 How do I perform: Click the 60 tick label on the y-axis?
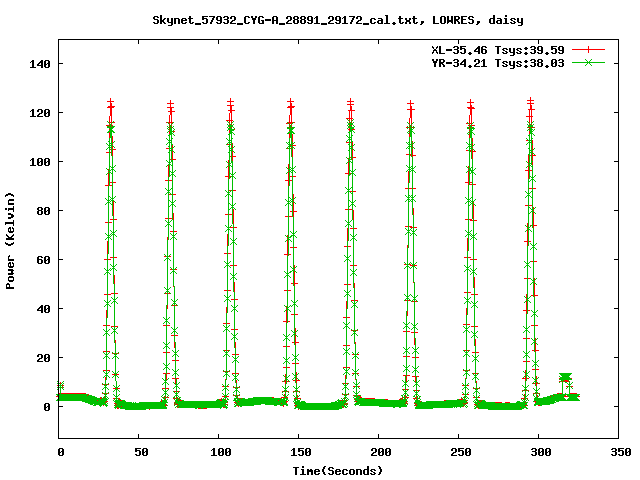43,260
